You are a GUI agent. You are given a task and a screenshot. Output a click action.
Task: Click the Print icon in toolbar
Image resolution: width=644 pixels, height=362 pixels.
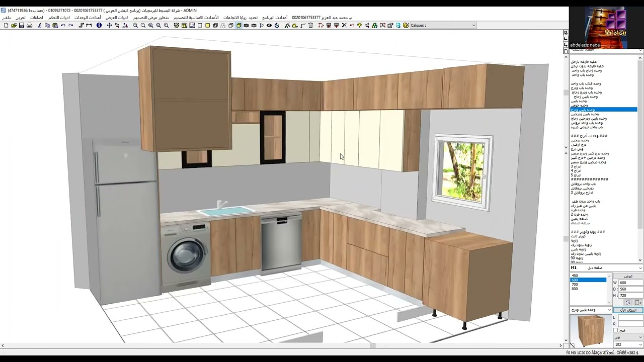(x=29, y=25)
